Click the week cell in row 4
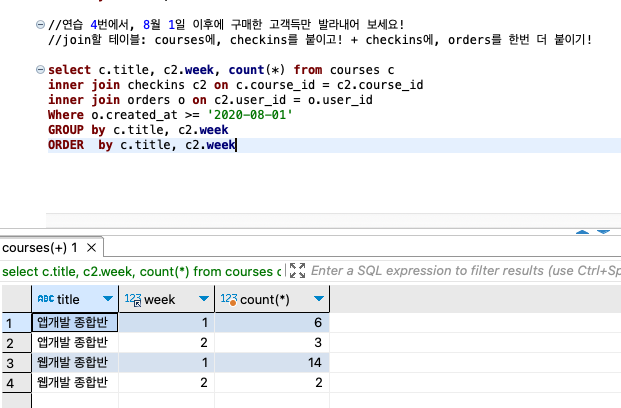 click(167, 383)
